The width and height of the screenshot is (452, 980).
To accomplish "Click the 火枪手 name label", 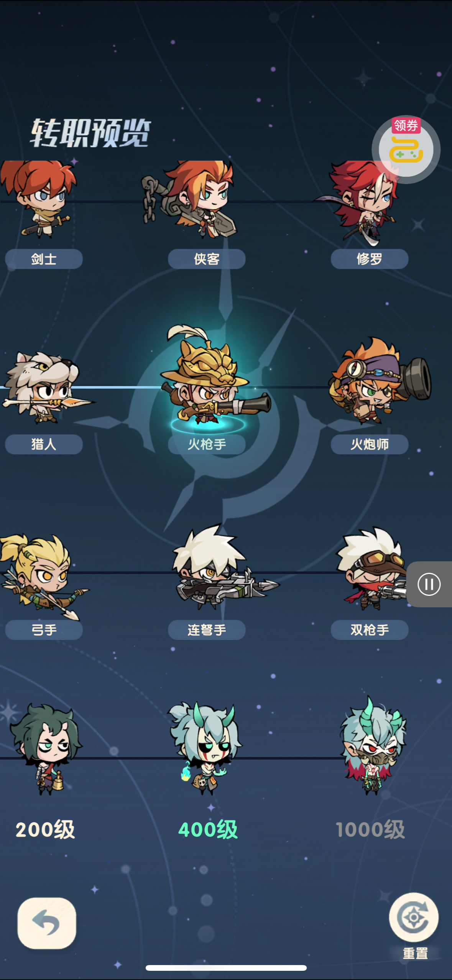I will [x=207, y=444].
